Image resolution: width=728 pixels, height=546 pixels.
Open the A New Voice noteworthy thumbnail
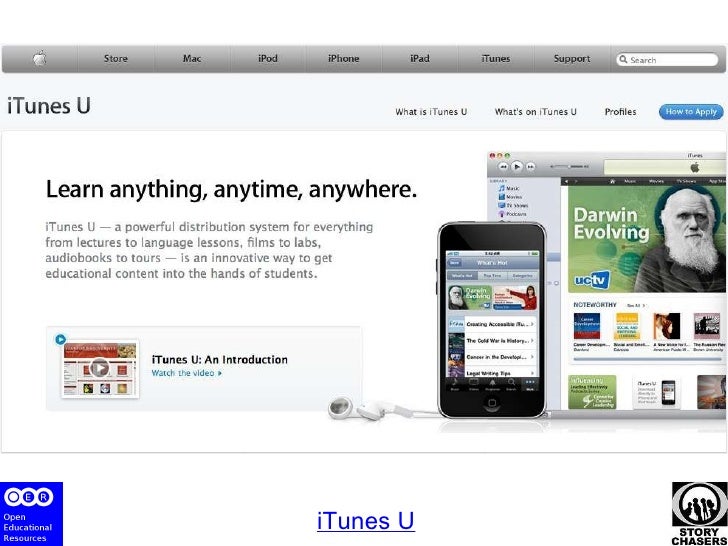(x=667, y=326)
